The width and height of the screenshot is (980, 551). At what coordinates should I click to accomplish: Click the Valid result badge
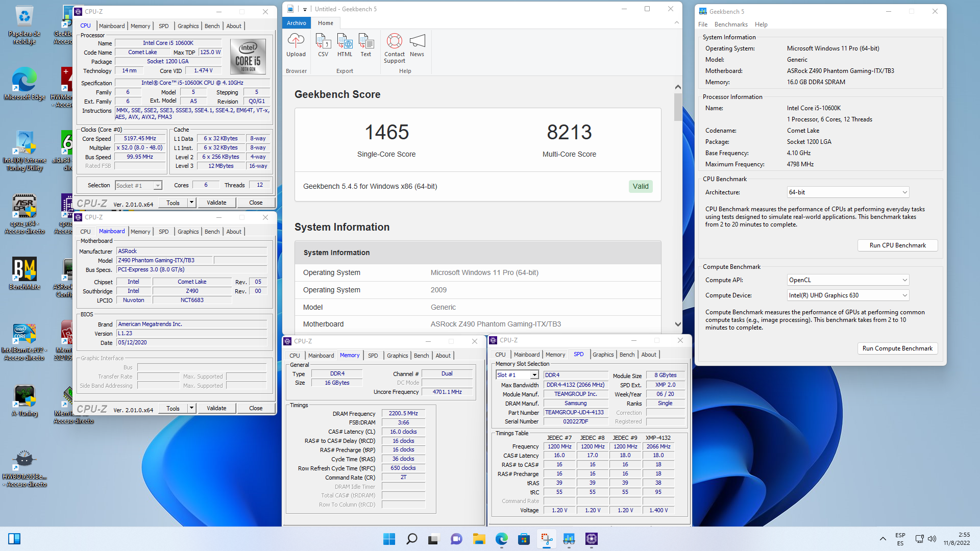[x=641, y=186]
